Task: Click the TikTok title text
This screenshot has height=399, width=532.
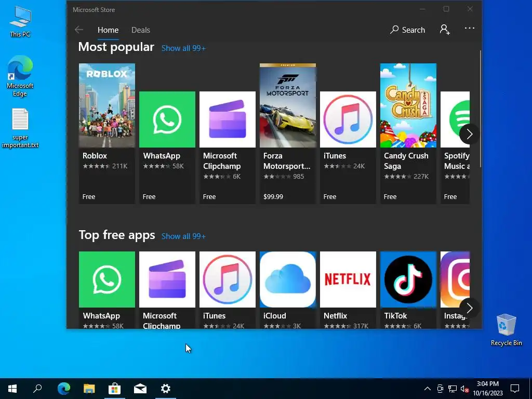Action: 395,316
